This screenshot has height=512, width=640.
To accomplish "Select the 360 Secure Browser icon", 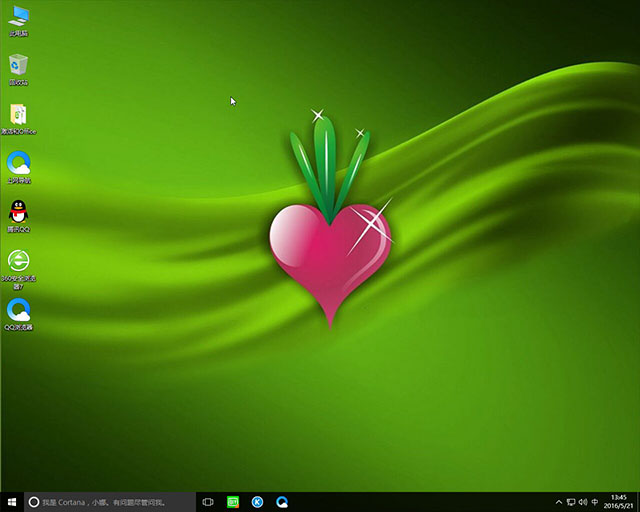I will click(x=18, y=261).
